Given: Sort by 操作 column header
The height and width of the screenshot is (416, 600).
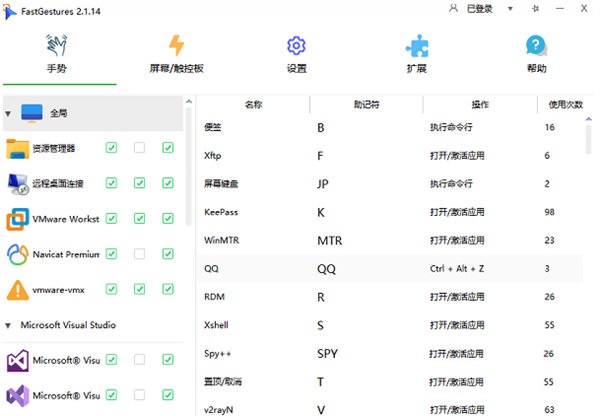Looking at the screenshot, I should 480,104.
